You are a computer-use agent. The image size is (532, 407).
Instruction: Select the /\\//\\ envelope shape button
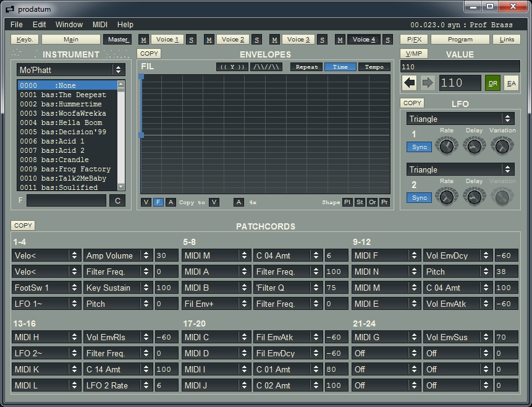pyautogui.click(x=266, y=67)
